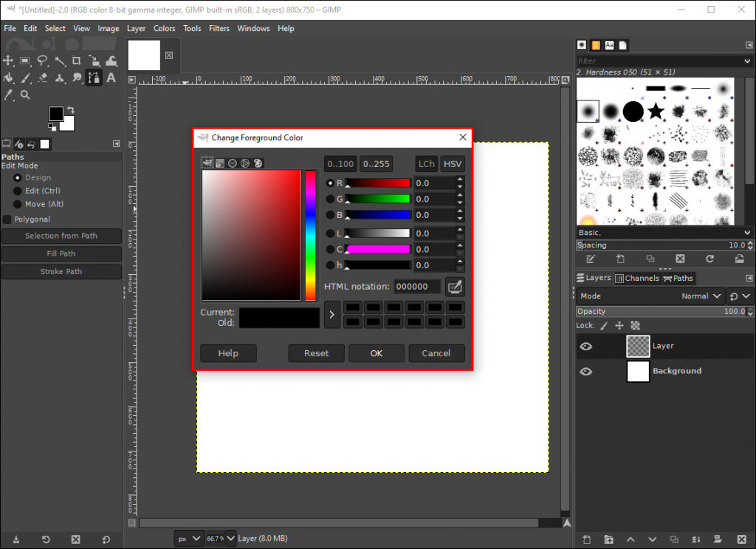Click the Reset button in the color dialog
Screen dimensions: 756x549
pyautogui.click(x=316, y=353)
